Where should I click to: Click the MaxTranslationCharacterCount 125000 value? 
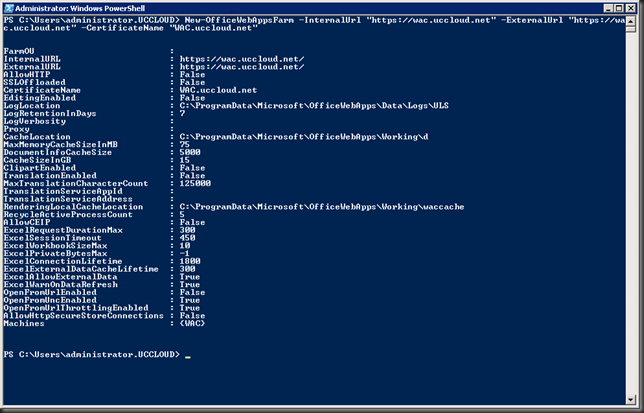[195, 184]
